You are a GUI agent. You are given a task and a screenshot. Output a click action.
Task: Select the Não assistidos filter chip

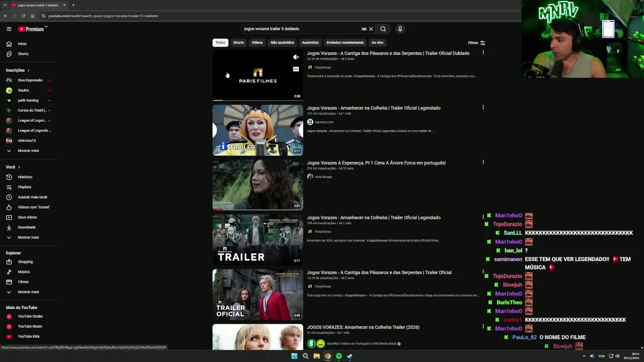coord(282,43)
